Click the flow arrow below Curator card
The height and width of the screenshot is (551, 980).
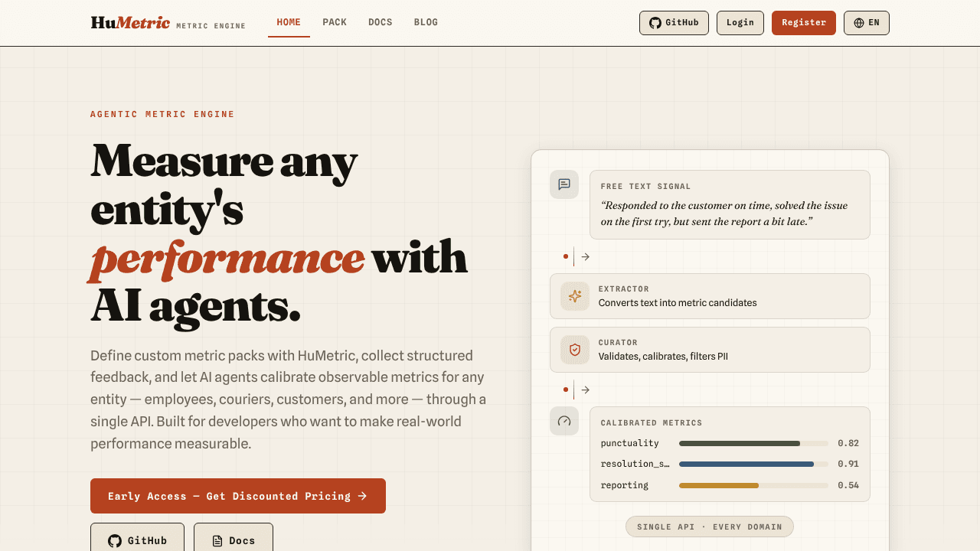[x=586, y=390]
